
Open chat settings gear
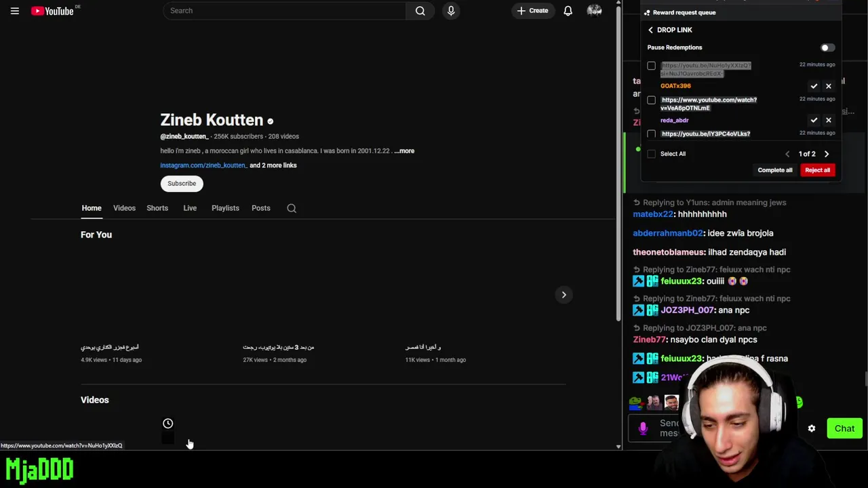(x=812, y=428)
